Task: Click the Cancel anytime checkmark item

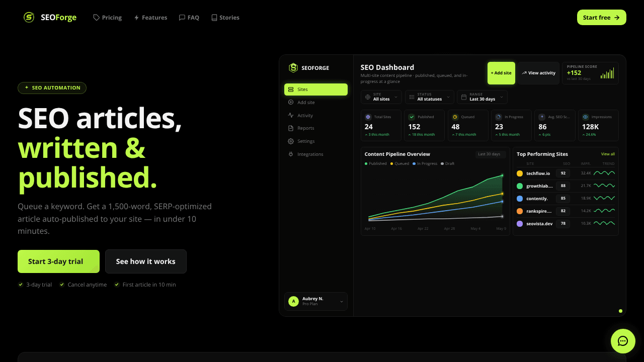Action: tap(83, 285)
